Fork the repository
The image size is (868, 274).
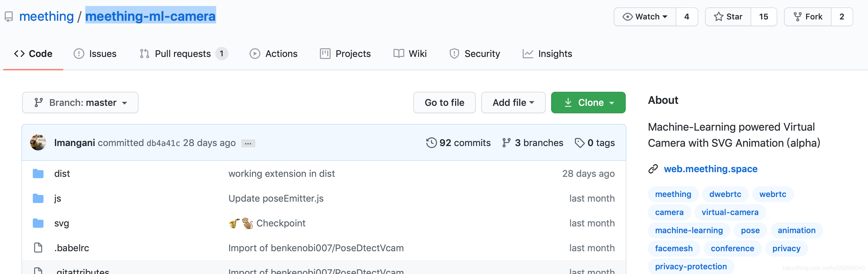[808, 17]
